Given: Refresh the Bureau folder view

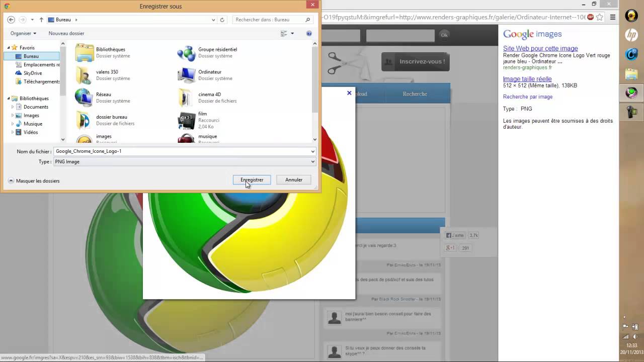Looking at the screenshot, I should pyautogui.click(x=222, y=20).
